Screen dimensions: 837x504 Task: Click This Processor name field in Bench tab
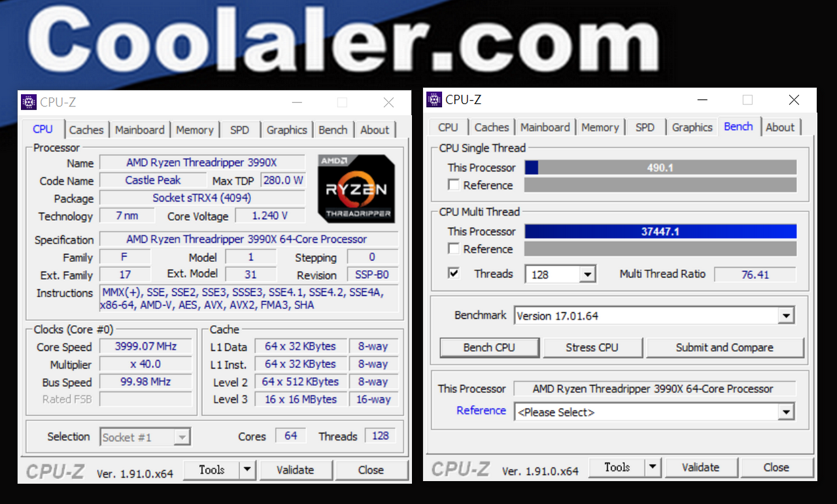click(655, 389)
